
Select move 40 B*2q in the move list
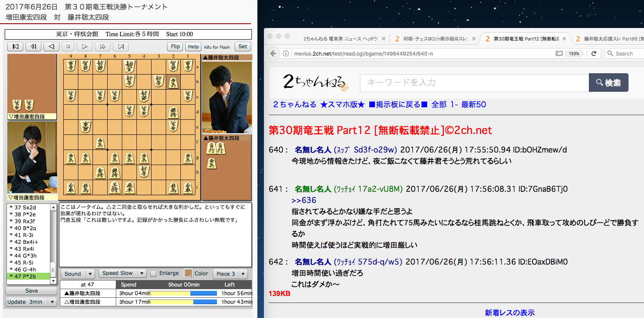28,228
